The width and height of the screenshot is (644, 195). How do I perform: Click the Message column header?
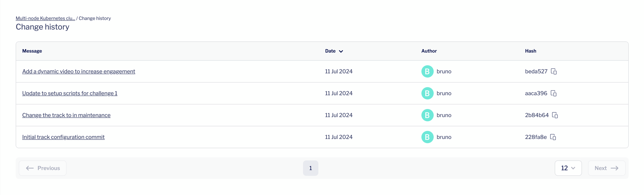[x=32, y=51]
